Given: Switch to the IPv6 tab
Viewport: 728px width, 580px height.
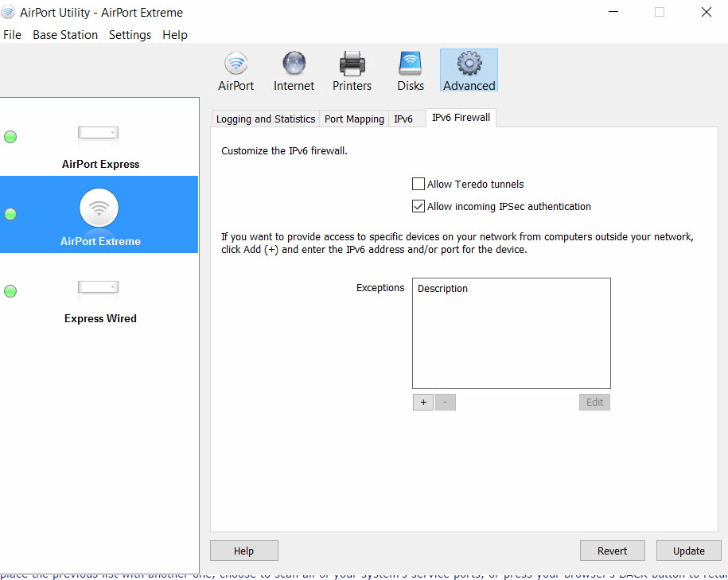Looking at the screenshot, I should click(403, 119).
